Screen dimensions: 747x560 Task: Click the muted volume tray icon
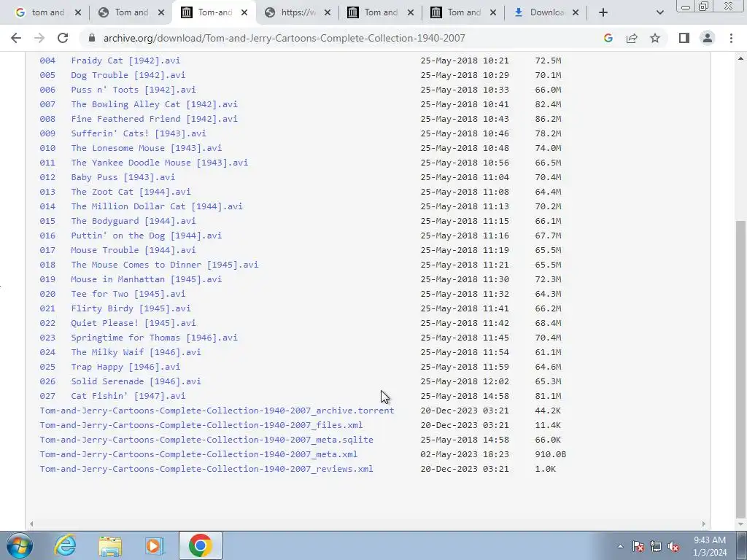click(673, 546)
